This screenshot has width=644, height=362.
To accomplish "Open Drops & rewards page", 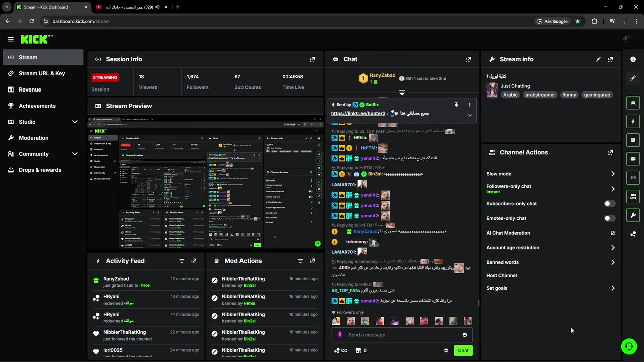I will pyautogui.click(x=43, y=170).
